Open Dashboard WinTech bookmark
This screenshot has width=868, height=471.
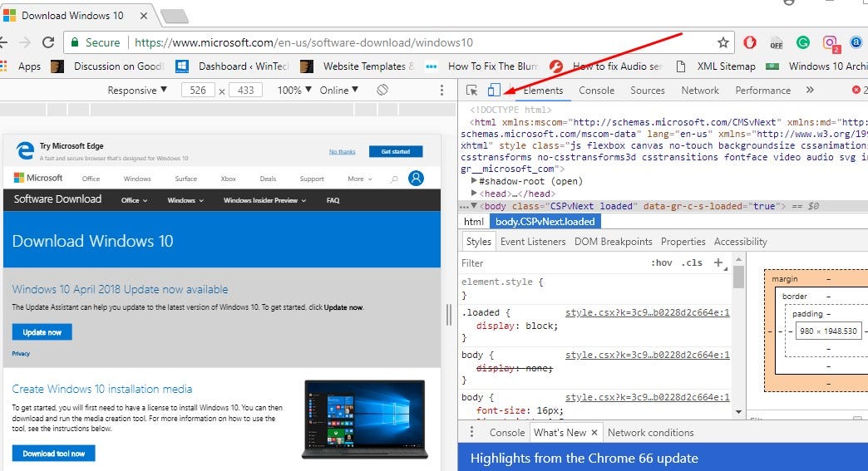(233, 66)
